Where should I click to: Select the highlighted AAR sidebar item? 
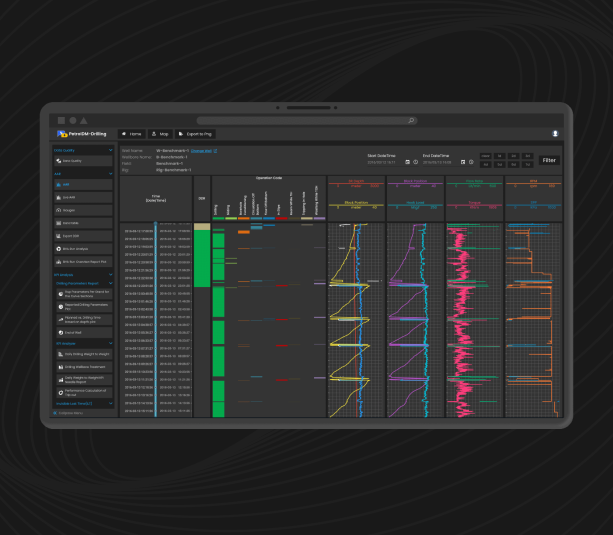click(x=83, y=184)
